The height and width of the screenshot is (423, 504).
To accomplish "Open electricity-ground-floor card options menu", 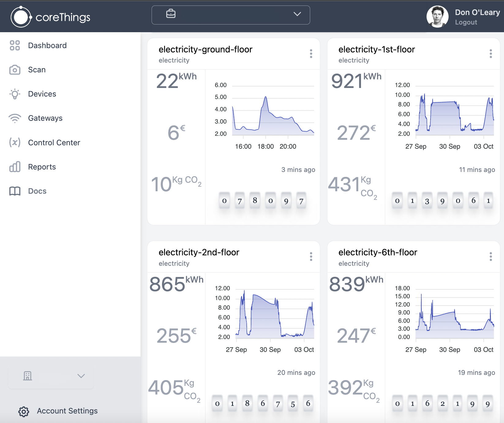I will tap(311, 54).
